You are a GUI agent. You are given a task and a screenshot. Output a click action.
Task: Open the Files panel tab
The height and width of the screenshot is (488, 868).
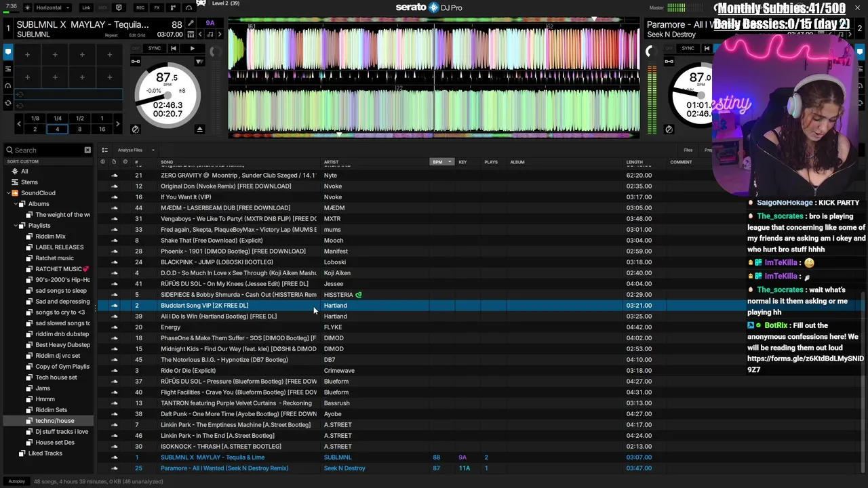(688, 150)
